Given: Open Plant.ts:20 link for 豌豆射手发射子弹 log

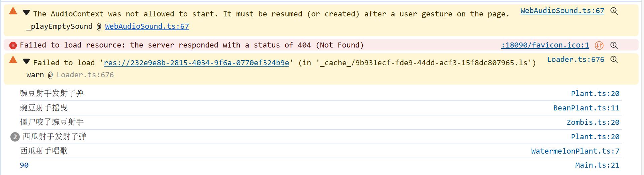Looking at the screenshot, I should [x=595, y=94].
